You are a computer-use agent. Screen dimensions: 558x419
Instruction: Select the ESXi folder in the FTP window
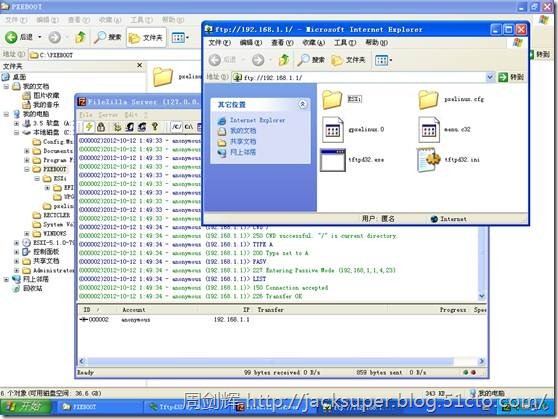332,99
